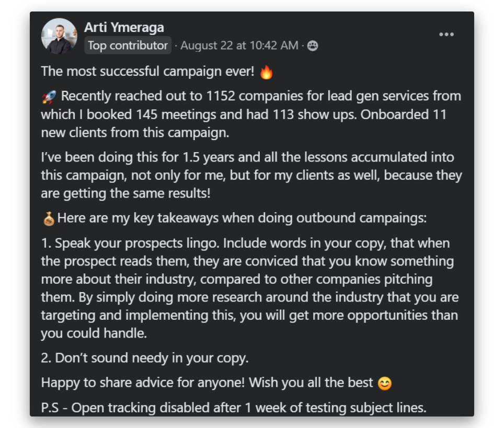Open Arti Ymeraga's profile picture
Screen dimensions: 504x428
coord(59,36)
